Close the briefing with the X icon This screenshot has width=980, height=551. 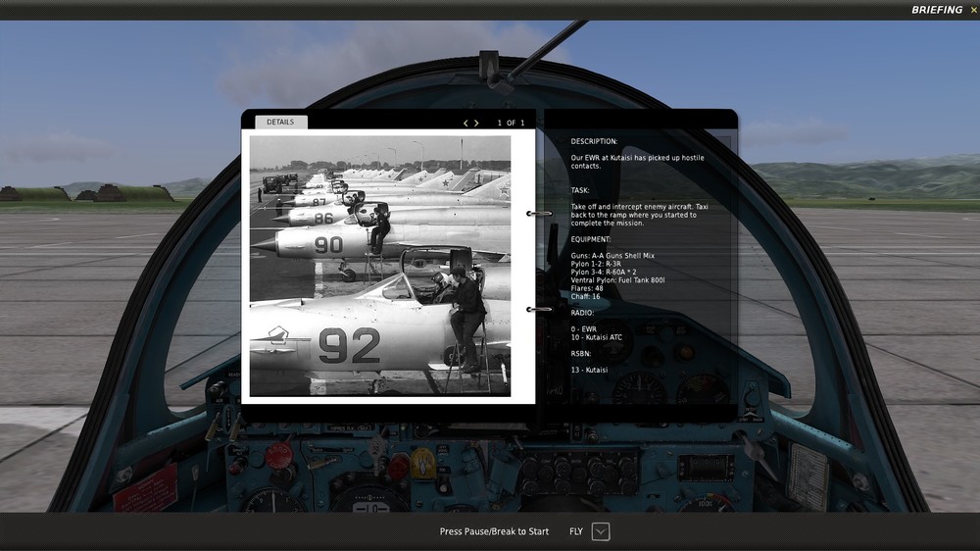[973, 10]
